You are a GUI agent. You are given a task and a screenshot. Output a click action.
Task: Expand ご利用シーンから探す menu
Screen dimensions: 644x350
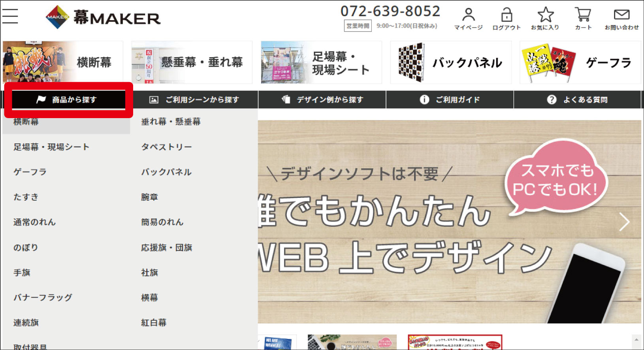click(x=194, y=100)
